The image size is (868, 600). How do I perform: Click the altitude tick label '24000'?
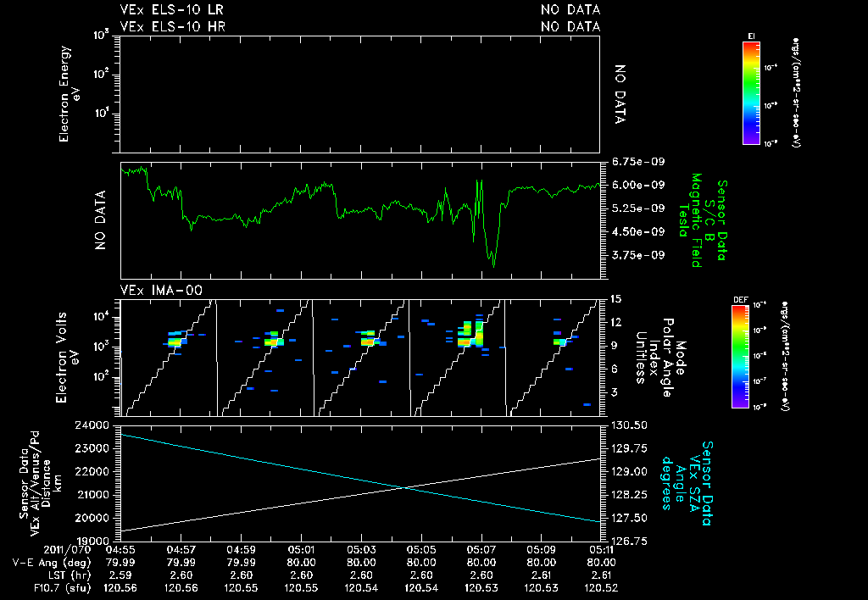(92, 425)
